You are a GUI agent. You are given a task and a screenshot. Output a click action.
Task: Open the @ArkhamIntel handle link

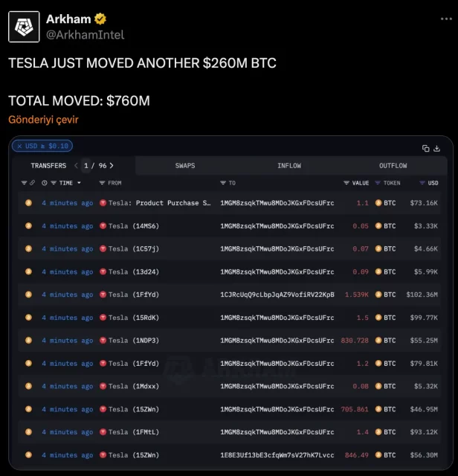click(86, 34)
